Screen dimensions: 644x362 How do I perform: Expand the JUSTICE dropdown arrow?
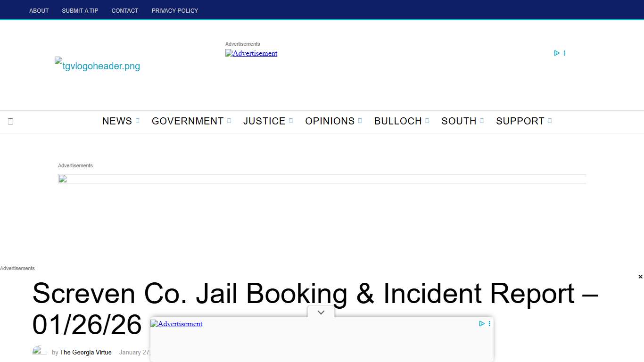pos(290,121)
